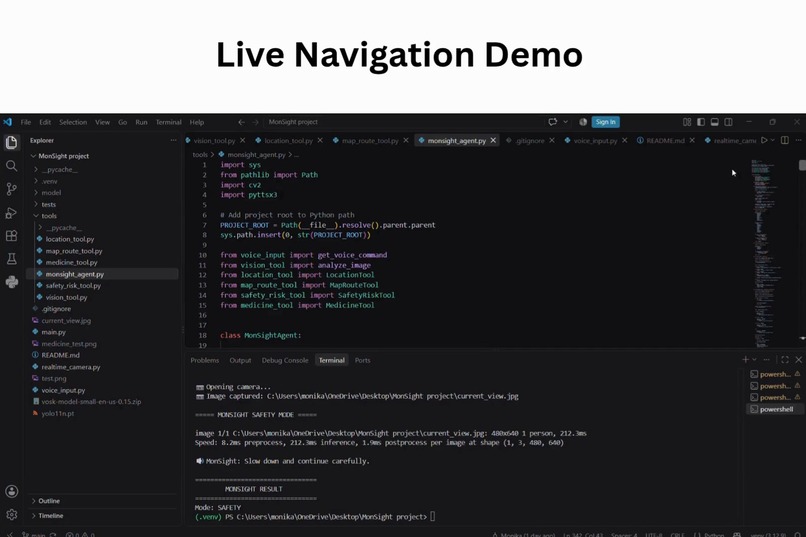806x537 pixels.
Task: Open the Run and Debug view
Action: (x=11, y=213)
